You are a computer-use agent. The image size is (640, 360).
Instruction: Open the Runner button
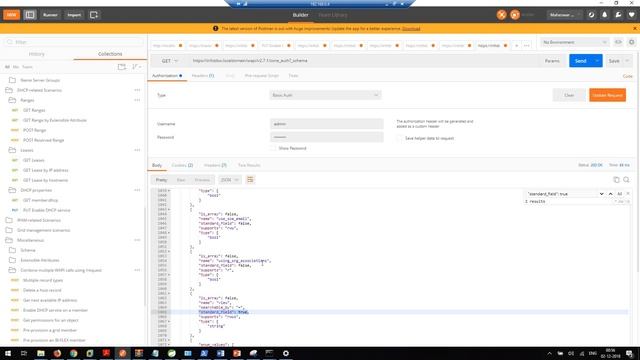point(50,15)
